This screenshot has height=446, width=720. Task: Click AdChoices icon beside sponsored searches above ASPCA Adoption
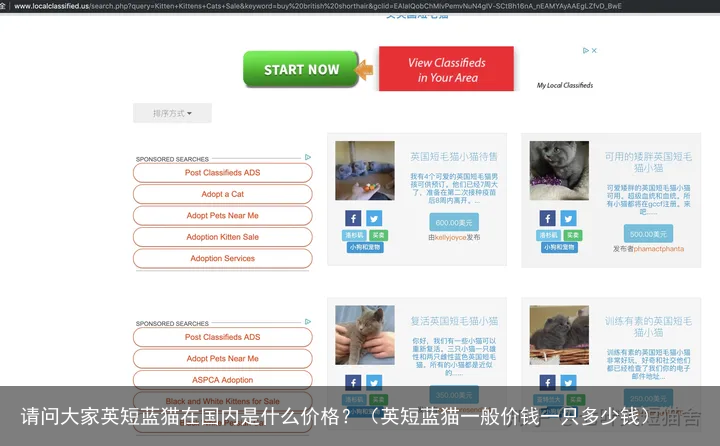[x=308, y=322]
